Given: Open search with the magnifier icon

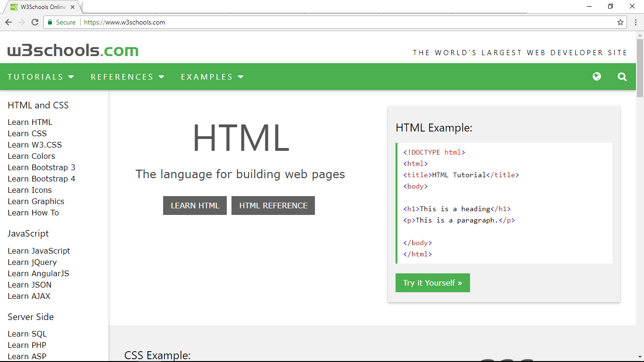Looking at the screenshot, I should [622, 77].
